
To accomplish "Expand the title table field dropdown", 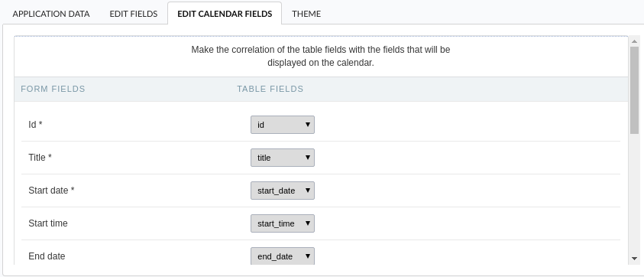I will 283,158.
